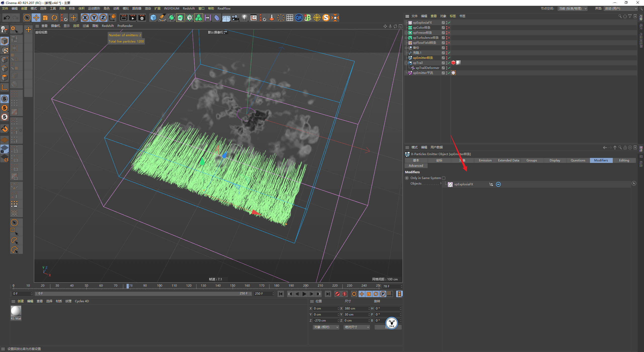Open the INSYDIUM menu
644x352 pixels.
point(171,9)
